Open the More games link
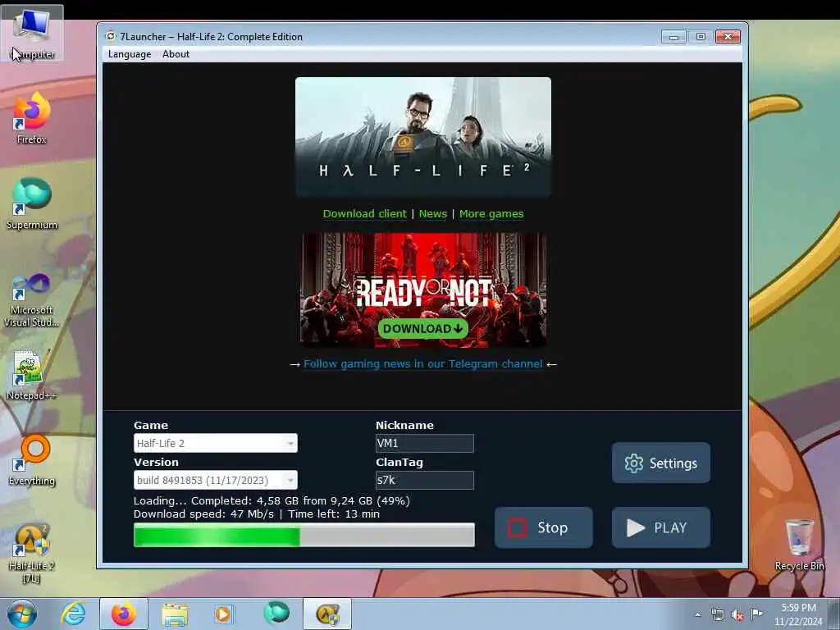Screen dimensions: 840x630 coord(491,214)
